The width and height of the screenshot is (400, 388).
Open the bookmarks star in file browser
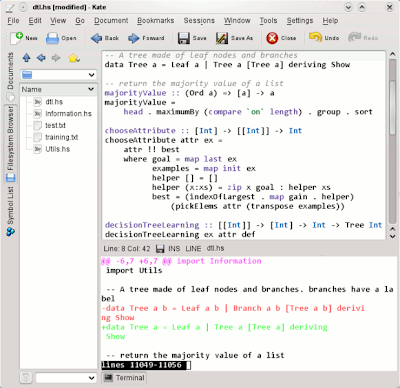[74, 58]
